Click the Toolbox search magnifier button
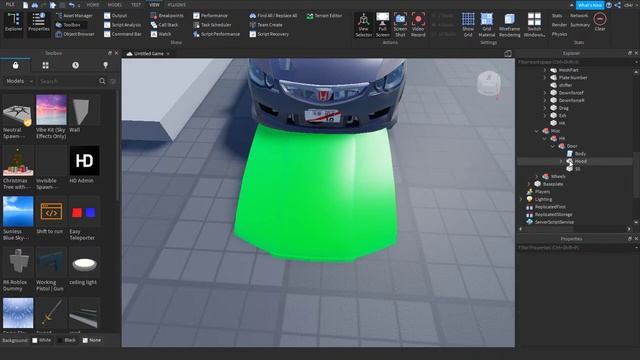This screenshot has height=360, width=640. tap(102, 81)
